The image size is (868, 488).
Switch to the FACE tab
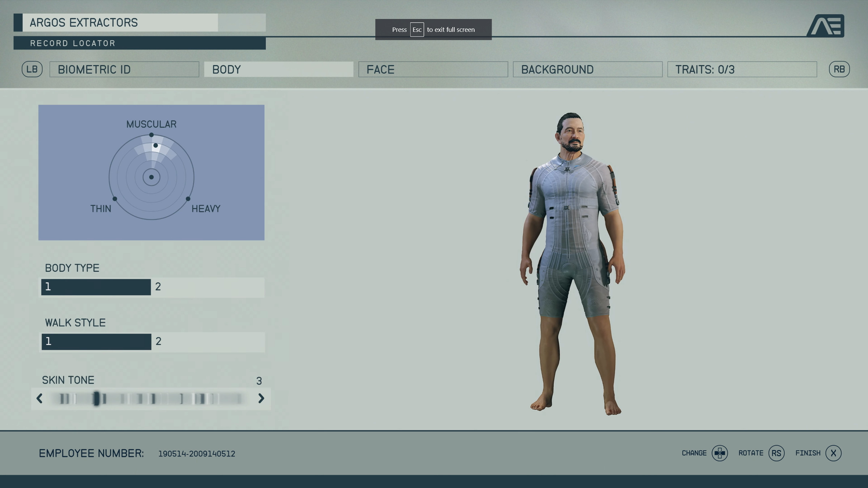pyautogui.click(x=433, y=69)
